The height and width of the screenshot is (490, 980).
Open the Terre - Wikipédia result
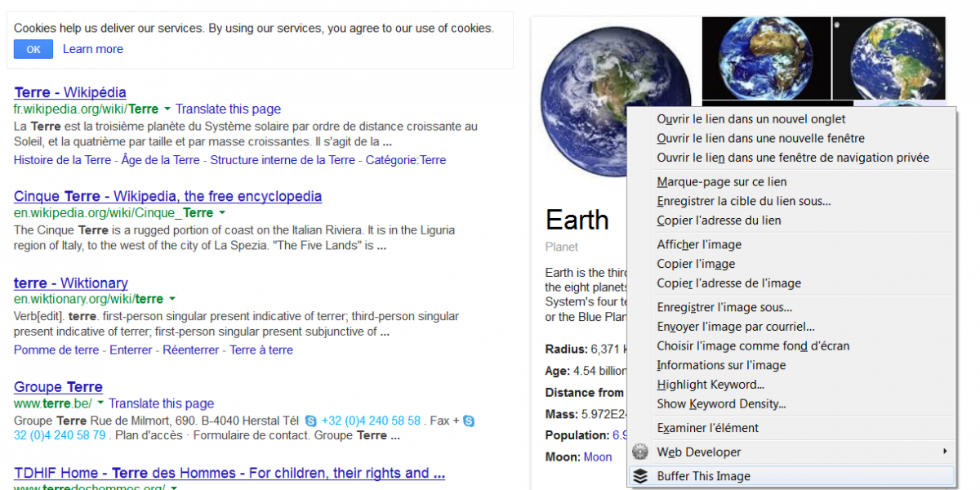(x=70, y=92)
